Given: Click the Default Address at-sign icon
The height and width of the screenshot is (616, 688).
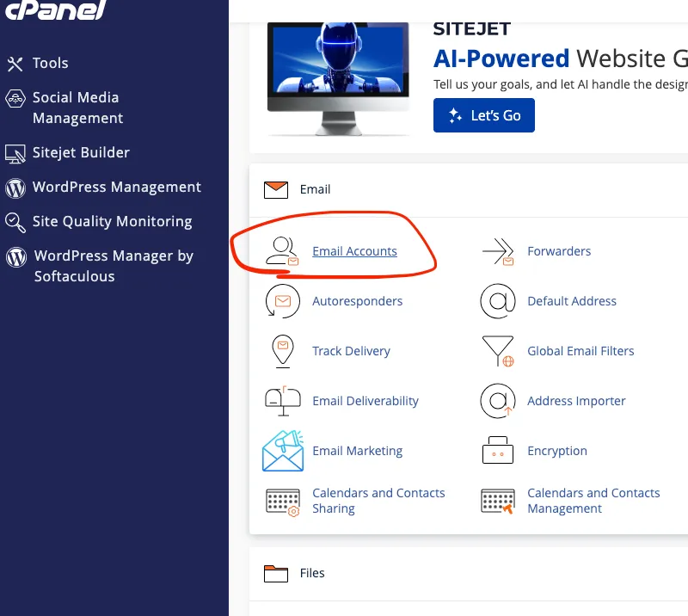Looking at the screenshot, I should coord(498,301).
